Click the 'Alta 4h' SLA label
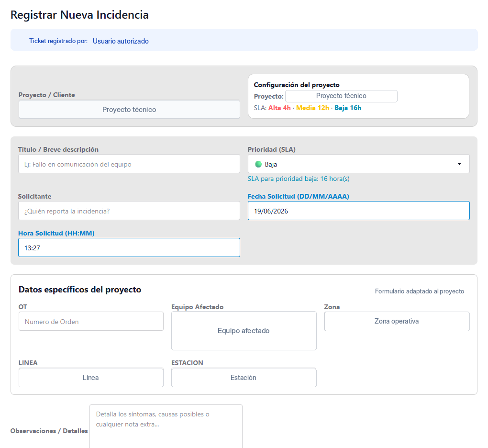 click(x=279, y=108)
